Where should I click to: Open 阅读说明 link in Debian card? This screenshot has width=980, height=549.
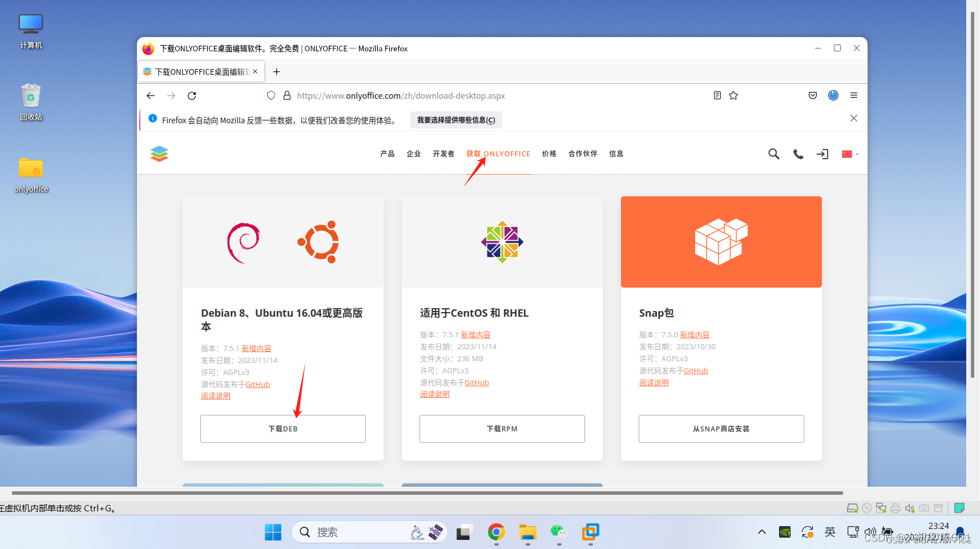[216, 396]
